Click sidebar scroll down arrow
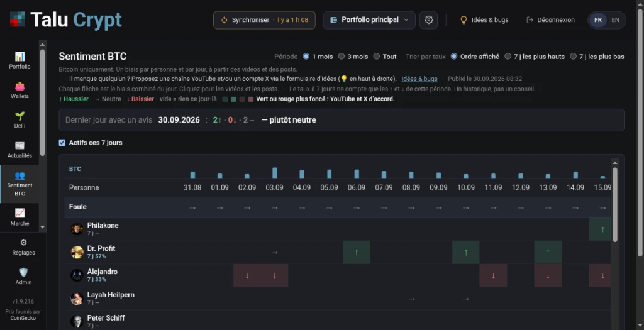Image resolution: width=644 pixels, height=330 pixels. coord(42,227)
